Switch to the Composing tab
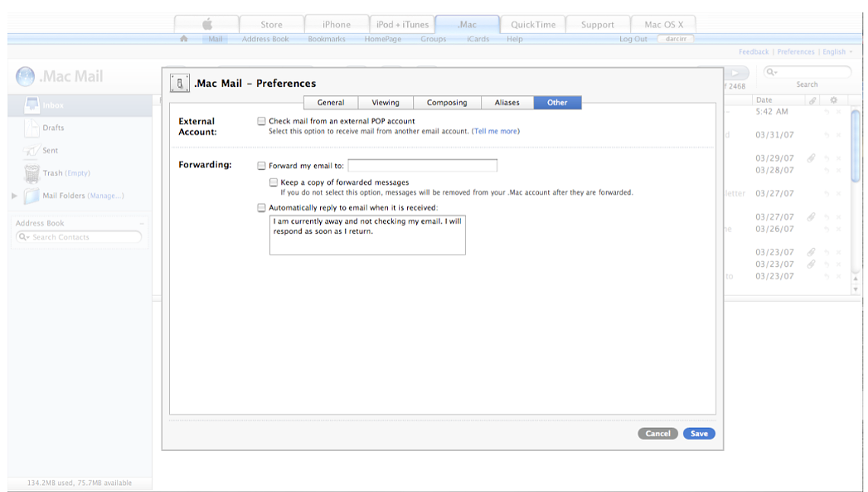 click(x=447, y=102)
